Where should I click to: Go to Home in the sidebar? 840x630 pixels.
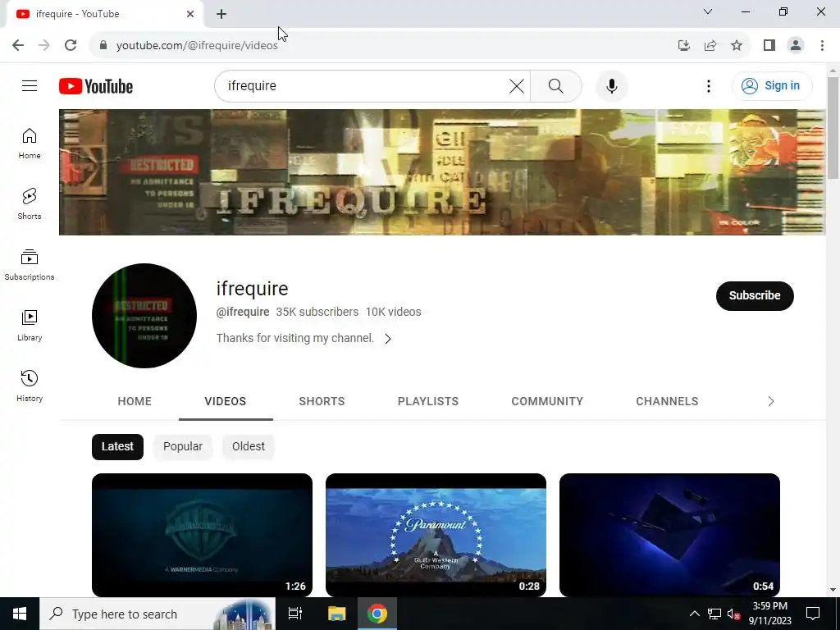click(x=30, y=144)
